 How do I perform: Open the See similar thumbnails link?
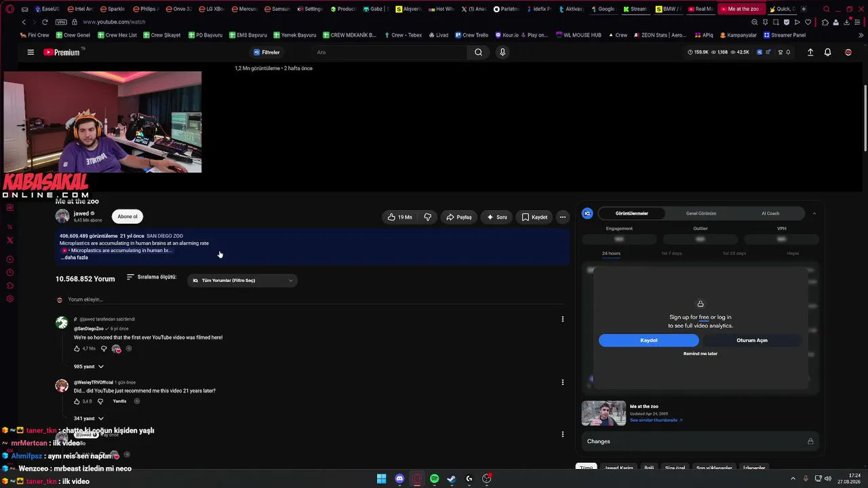click(656, 420)
